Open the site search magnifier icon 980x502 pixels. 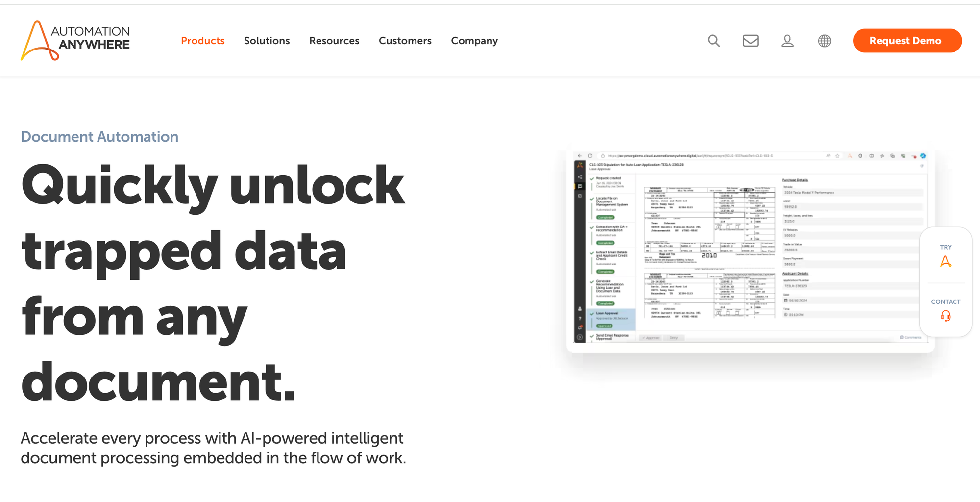(x=713, y=41)
